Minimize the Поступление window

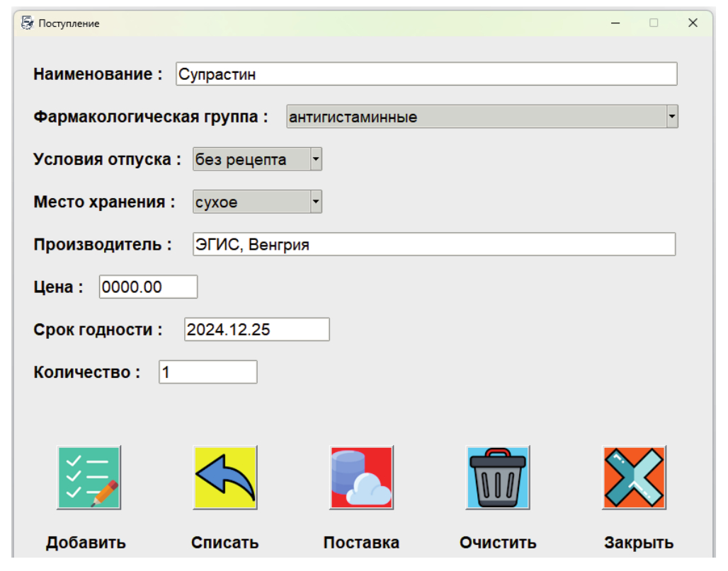615,23
